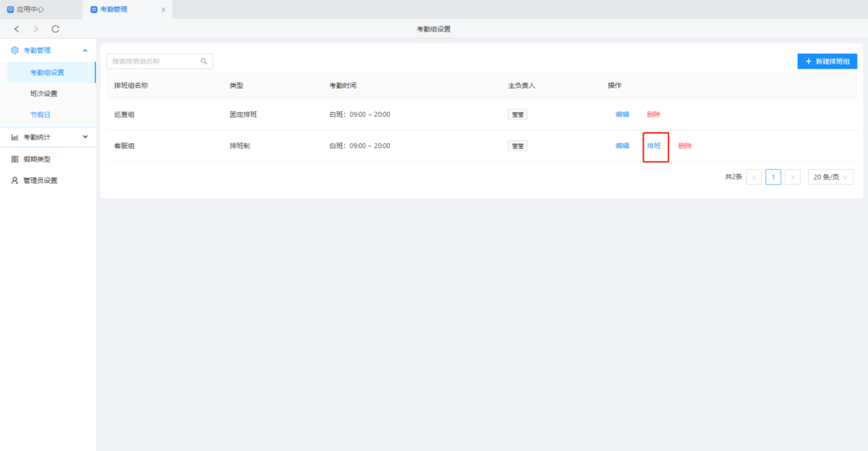Open 班次设置 in the sidebar
The image size is (868, 451).
tap(44, 94)
